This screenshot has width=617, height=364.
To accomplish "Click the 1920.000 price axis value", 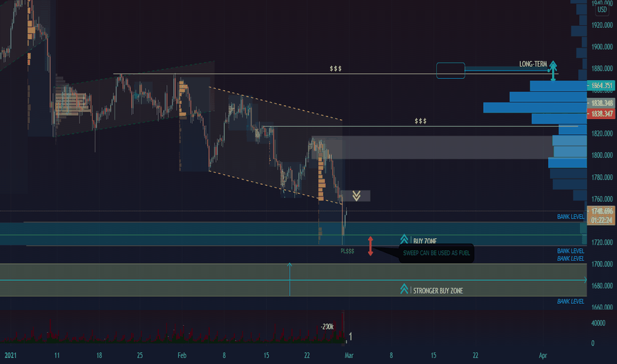I will tap(602, 25).
